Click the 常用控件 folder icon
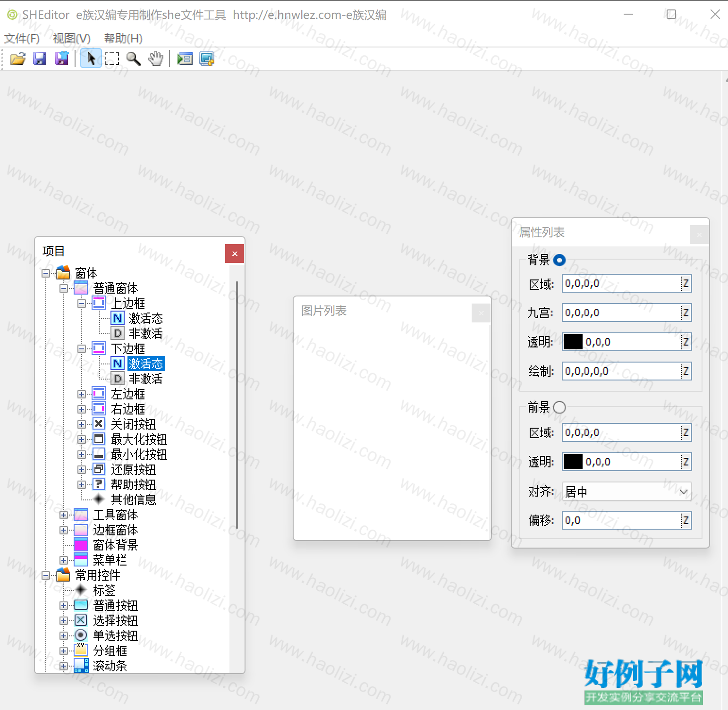Viewport: 728px width, 710px height. pyautogui.click(x=63, y=575)
